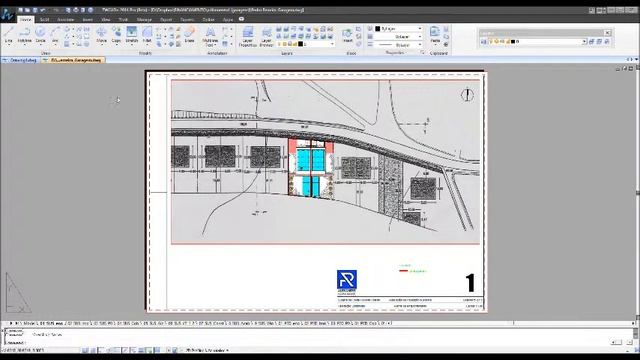Viewport: 640px width, 360px height.
Task: Click the Insert block icon
Action: (x=347, y=35)
